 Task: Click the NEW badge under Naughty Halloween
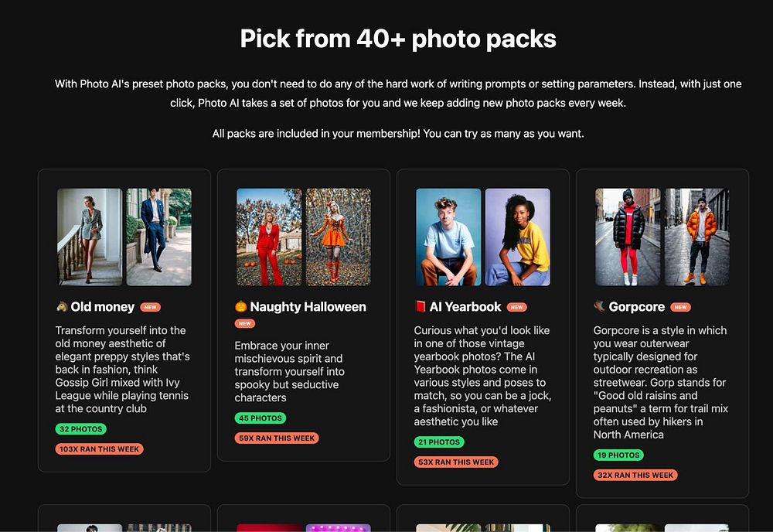[245, 323]
